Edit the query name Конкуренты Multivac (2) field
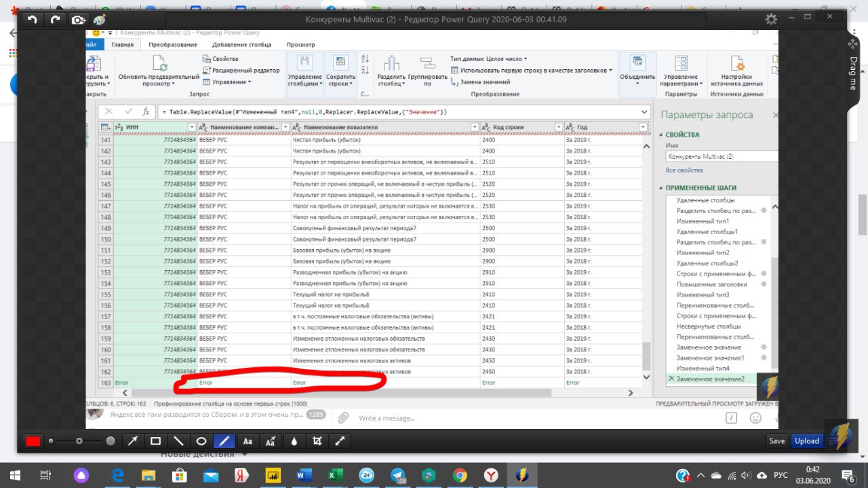The image size is (868, 488). pos(721,156)
